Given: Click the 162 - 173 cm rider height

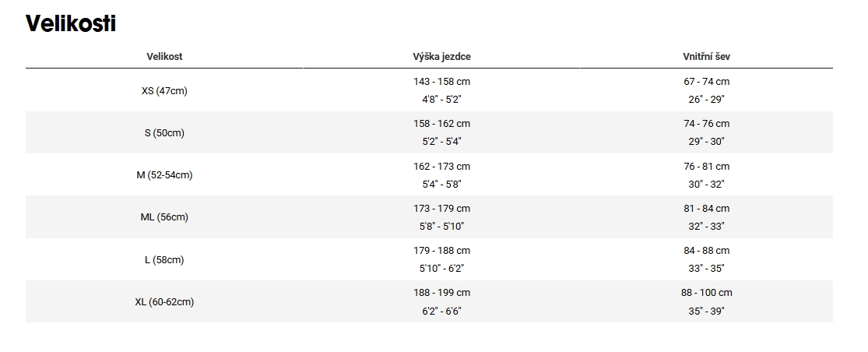Looking at the screenshot, I should pos(441,166).
